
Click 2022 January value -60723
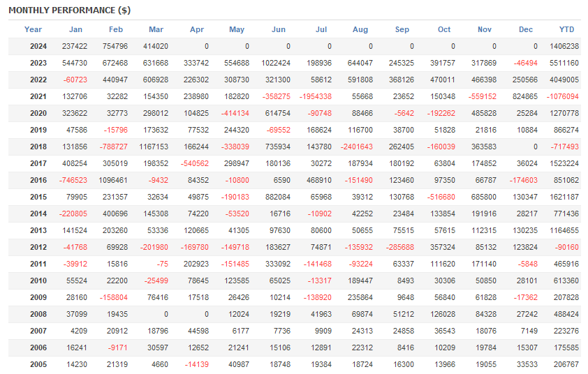click(75, 80)
